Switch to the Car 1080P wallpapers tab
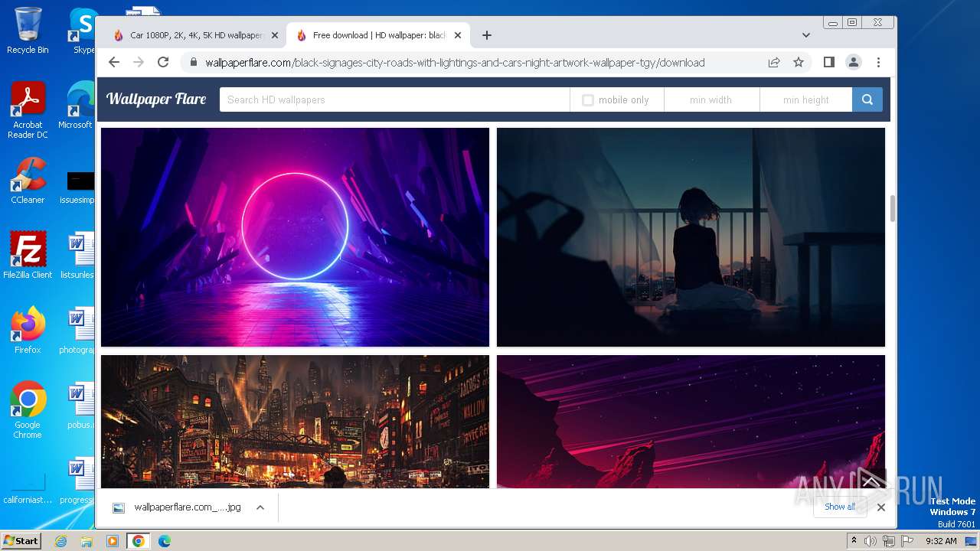This screenshot has width=980, height=551. 194,35
